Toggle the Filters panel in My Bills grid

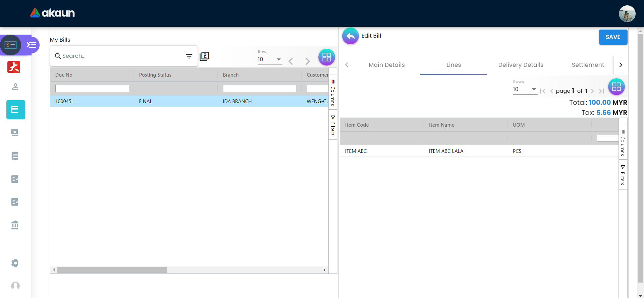click(x=333, y=125)
